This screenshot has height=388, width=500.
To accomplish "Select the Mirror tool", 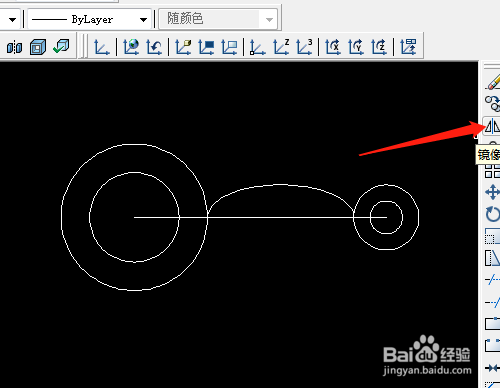I will pyautogui.click(x=492, y=126).
